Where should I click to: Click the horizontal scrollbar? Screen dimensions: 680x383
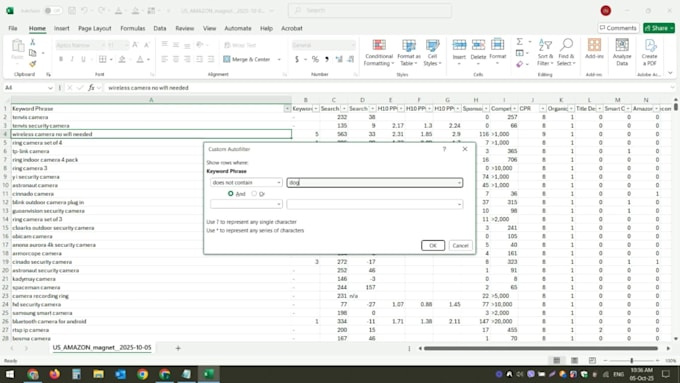540,348
